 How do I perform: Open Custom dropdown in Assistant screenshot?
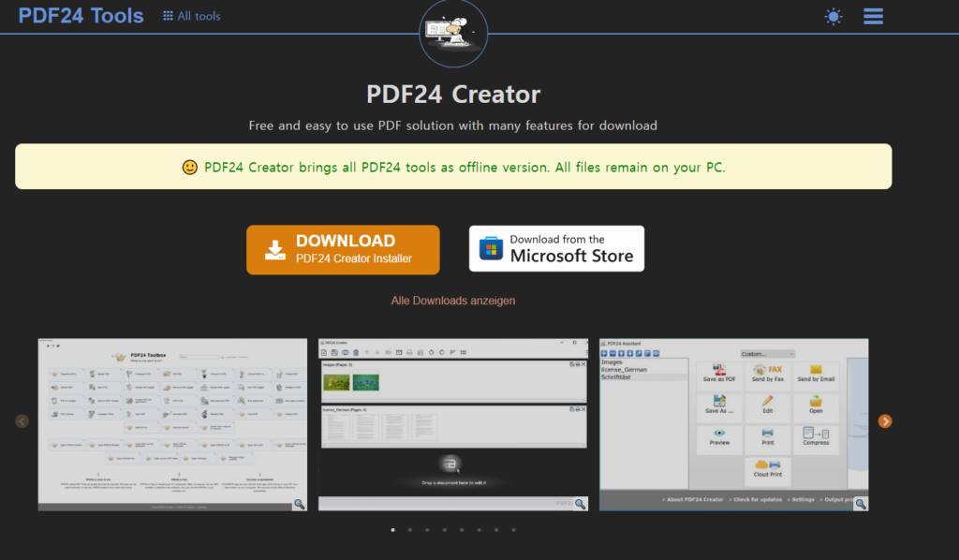(x=767, y=354)
